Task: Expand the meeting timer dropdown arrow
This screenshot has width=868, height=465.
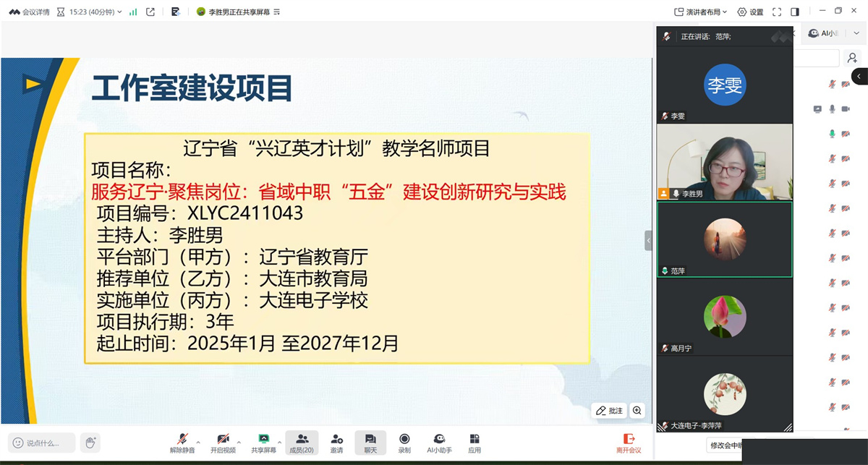Action: pos(119,12)
